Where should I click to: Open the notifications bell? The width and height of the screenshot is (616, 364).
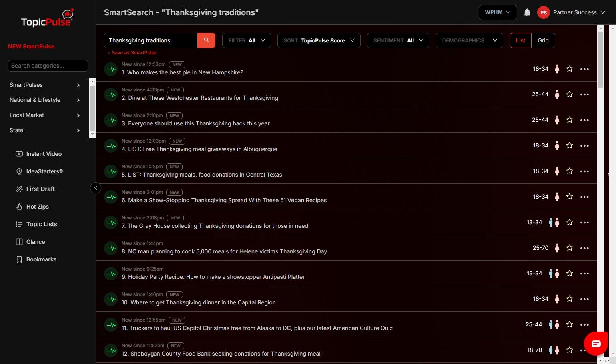pyautogui.click(x=527, y=12)
